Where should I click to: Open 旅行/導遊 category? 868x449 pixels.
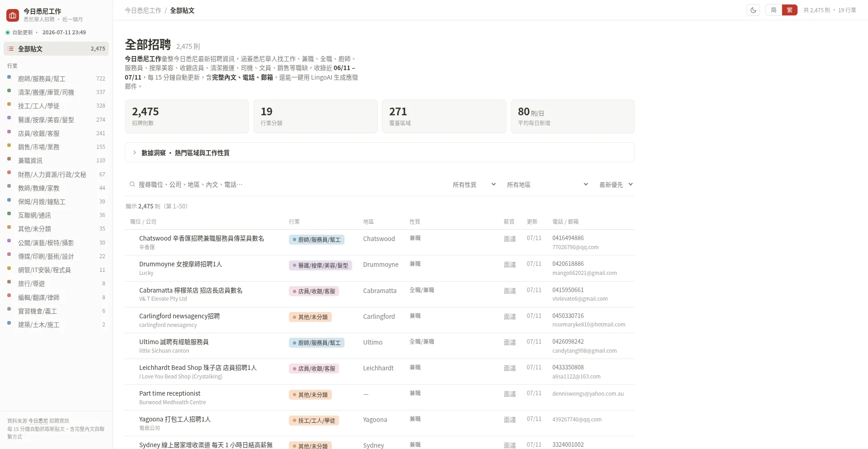coord(56,284)
